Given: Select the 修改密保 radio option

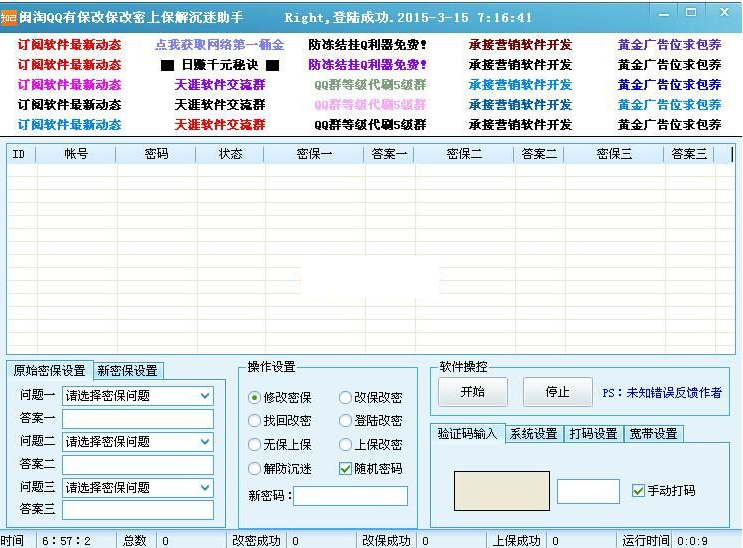Looking at the screenshot, I should pos(255,398).
